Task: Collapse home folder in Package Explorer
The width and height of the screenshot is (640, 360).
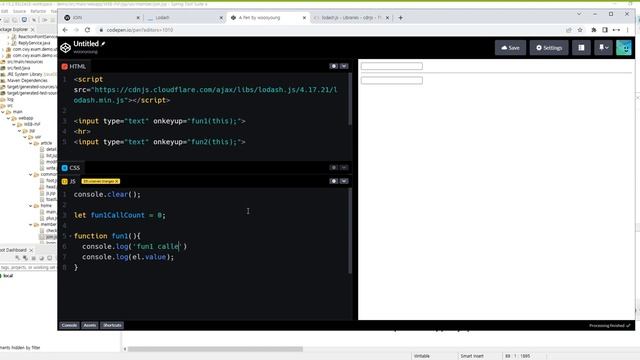Action: [x=31, y=206]
